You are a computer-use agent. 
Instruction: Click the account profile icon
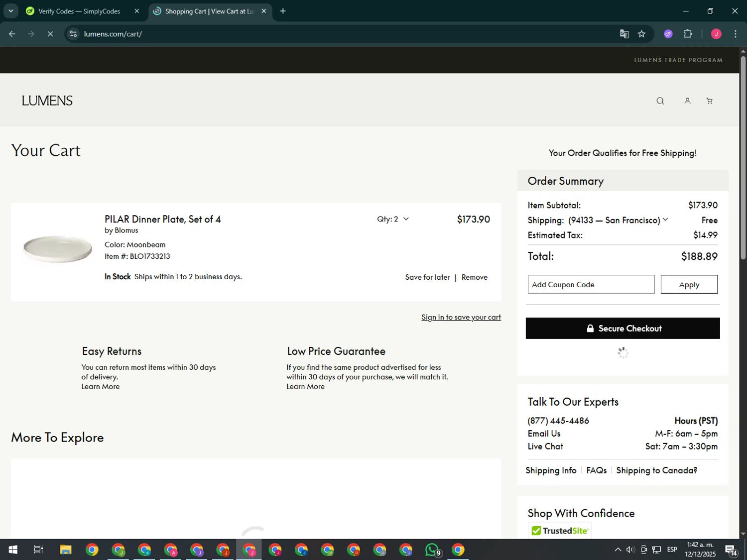coord(687,101)
